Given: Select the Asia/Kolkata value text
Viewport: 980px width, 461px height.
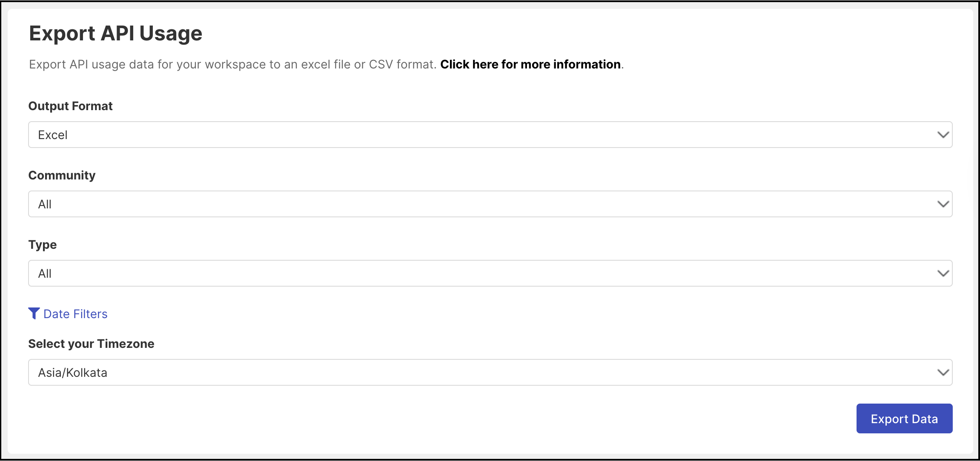Looking at the screenshot, I should coord(73,373).
